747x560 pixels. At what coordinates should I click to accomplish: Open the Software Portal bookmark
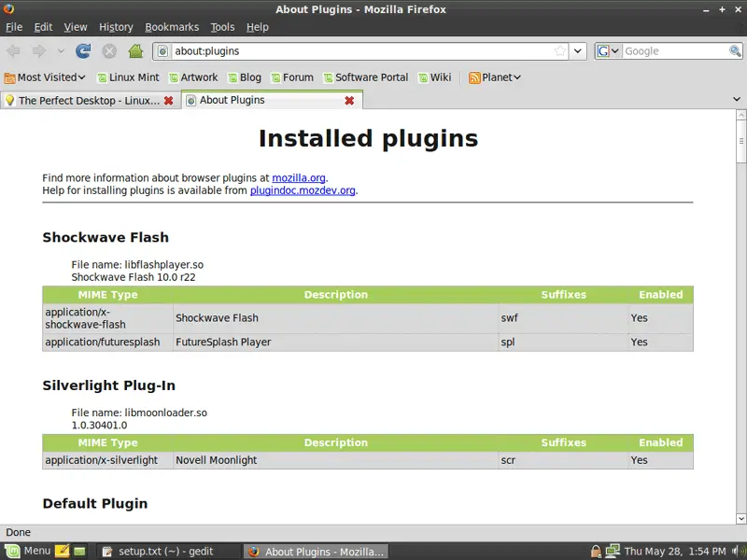point(366,77)
